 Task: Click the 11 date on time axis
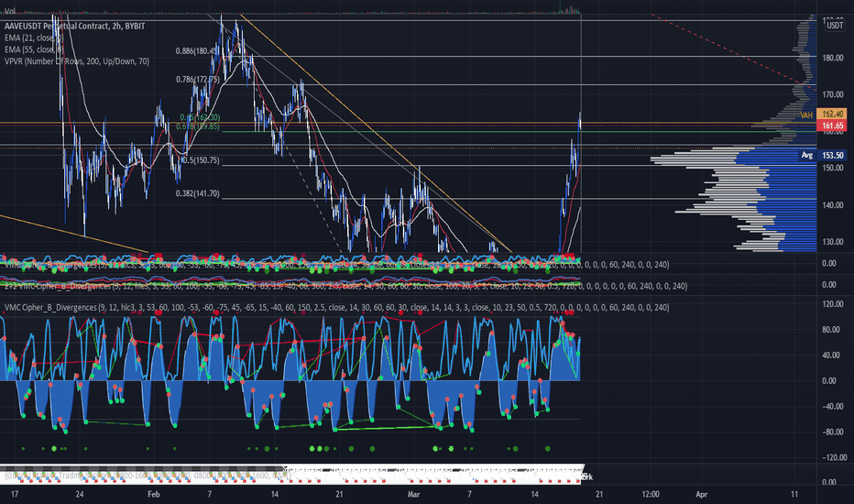click(x=794, y=495)
